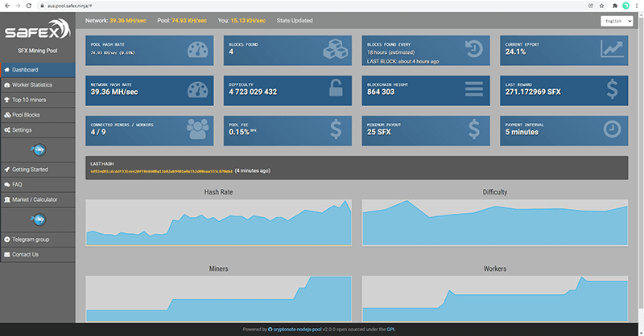Click the Settings gears icon

tap(7, 130)
